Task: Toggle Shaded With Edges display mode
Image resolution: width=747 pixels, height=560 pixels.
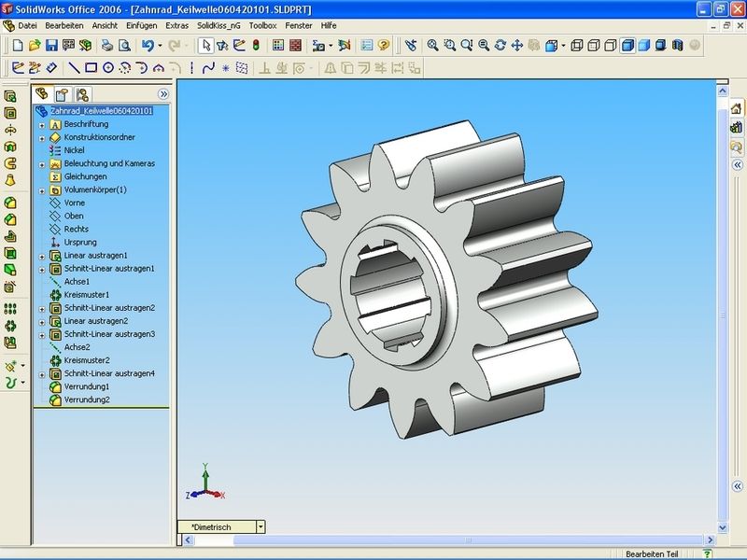Action: pyautogui.click(x=627, y=45)
